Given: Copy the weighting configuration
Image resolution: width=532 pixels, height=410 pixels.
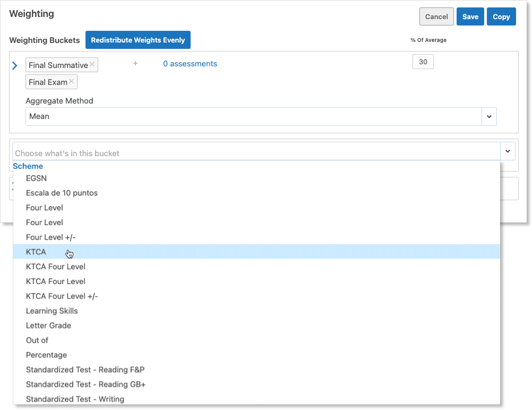Looking at the screenshot, I should [x=501, y=16].
